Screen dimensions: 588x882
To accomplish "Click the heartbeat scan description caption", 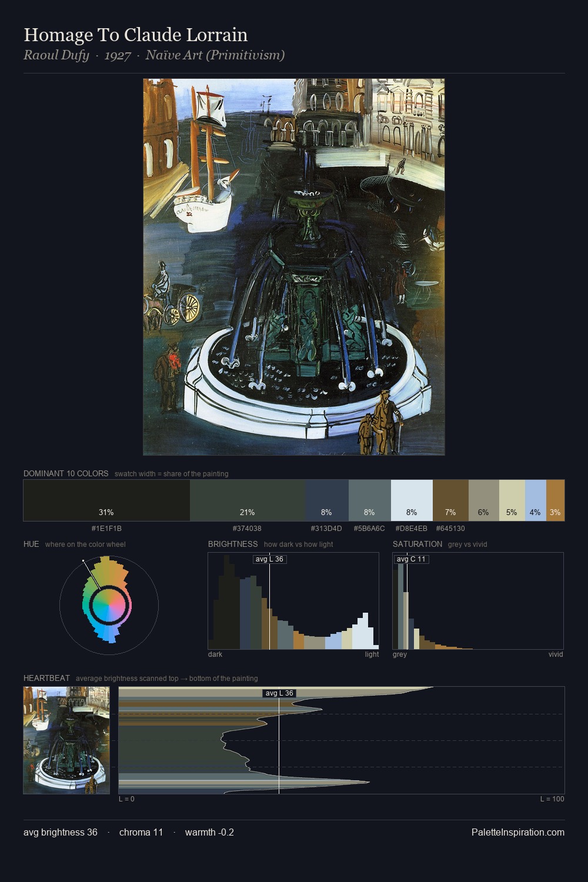I will click(167, 679).
